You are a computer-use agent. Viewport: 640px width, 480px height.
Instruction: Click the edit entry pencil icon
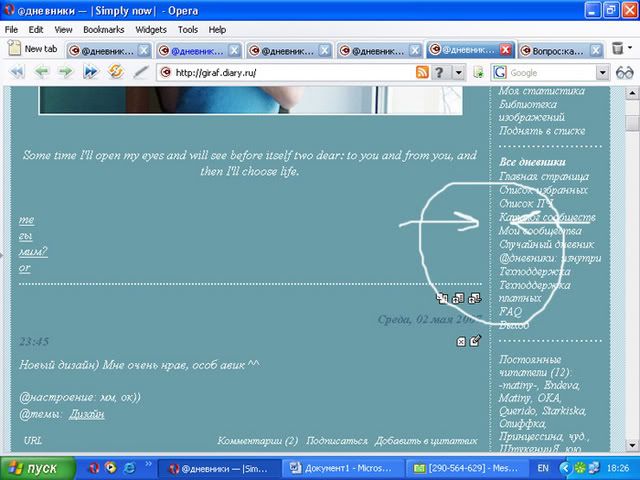[476, 341]
